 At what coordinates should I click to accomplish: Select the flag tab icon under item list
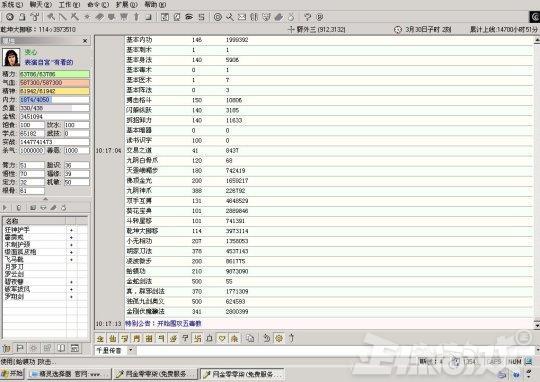point(20,348)
